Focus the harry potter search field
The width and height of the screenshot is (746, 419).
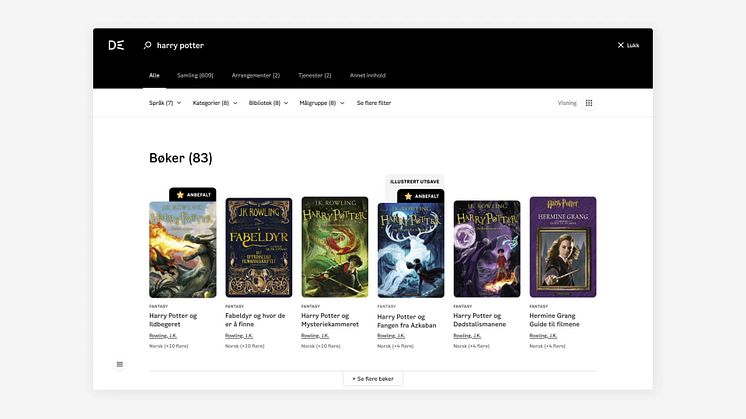(180, 45)
